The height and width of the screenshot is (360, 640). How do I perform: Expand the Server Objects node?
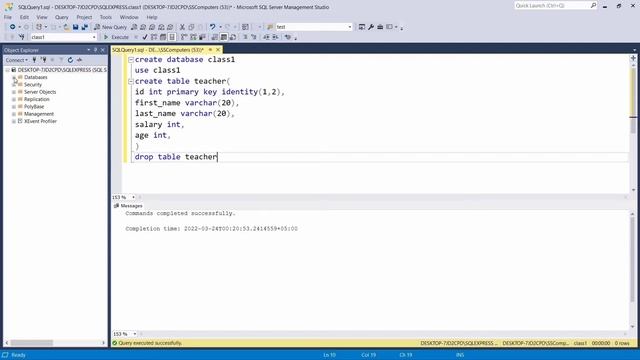tap(14, 92)
